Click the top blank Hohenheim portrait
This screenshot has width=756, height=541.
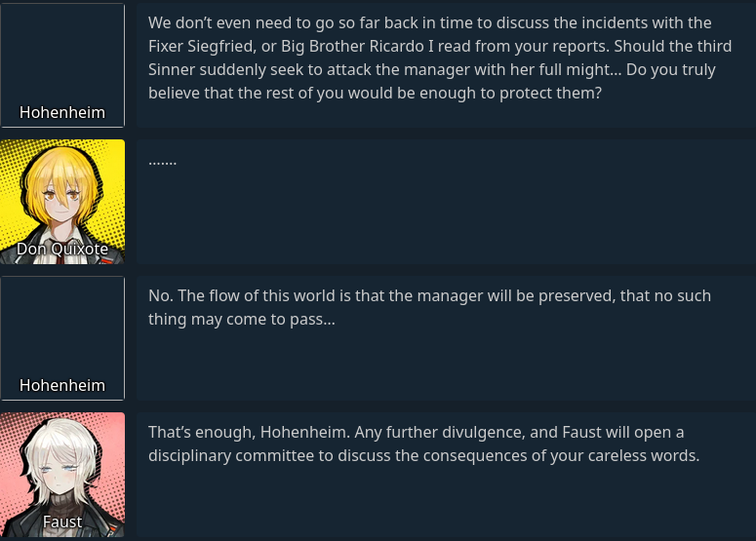coord(62,54)
